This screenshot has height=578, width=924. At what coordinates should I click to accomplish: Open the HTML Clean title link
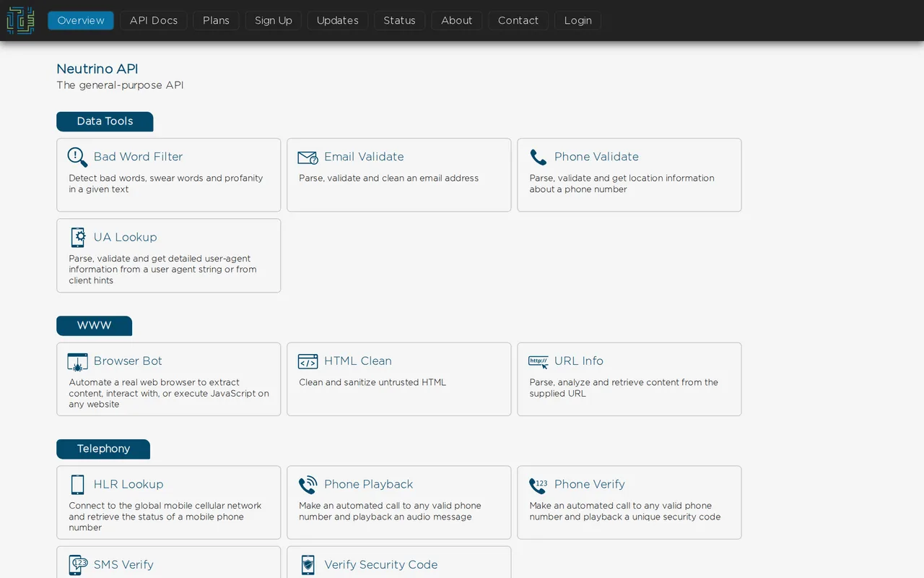358,361
